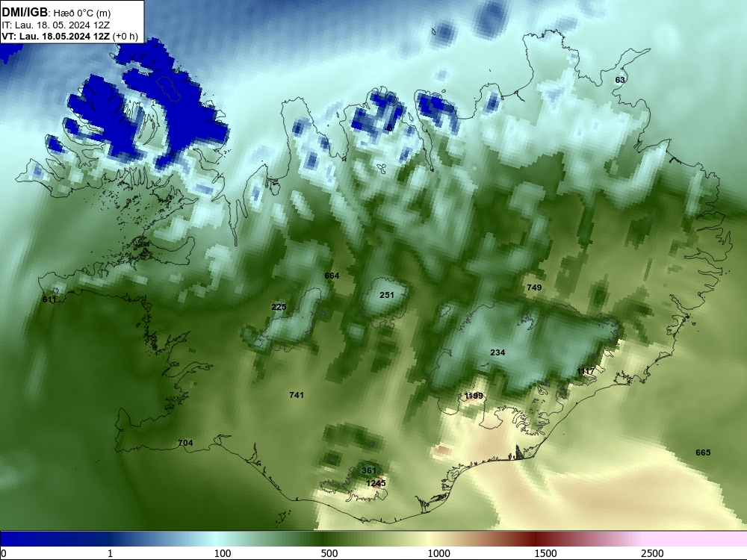The height and width of the screenshot is (560, 747).
Task: Click the 1117 value label
Action: (x=586, y=371)
